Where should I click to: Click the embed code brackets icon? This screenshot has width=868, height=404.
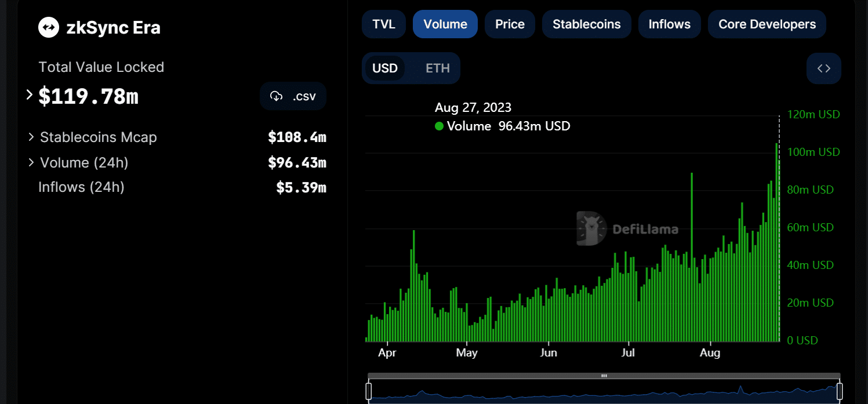(823, 68)
